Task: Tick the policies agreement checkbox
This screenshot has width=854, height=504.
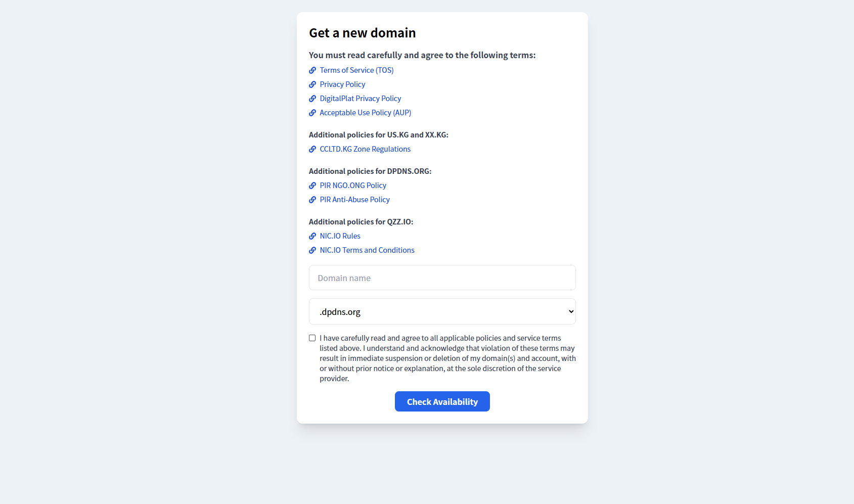Action: click(x=312, y=338)
